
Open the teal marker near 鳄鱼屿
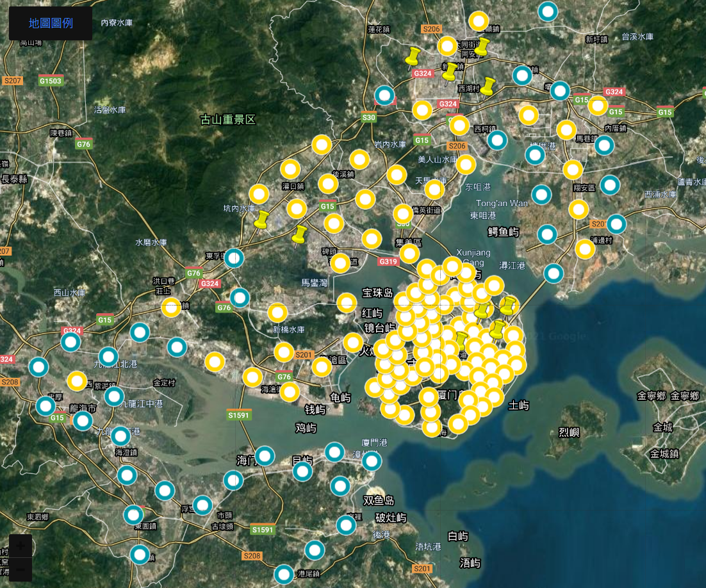(x=546, y=234)
